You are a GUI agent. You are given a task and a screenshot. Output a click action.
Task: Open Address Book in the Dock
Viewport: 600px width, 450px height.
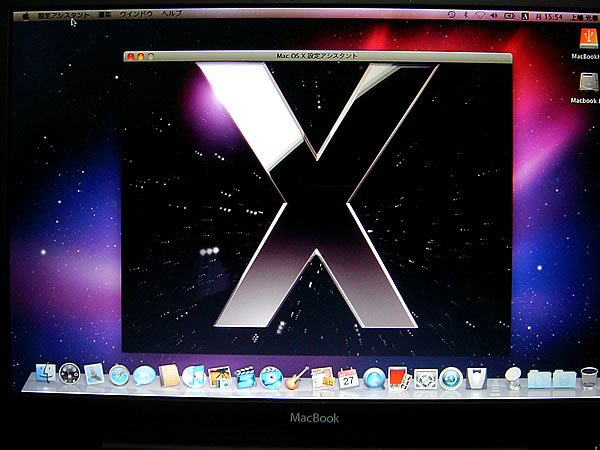point(170,376)
